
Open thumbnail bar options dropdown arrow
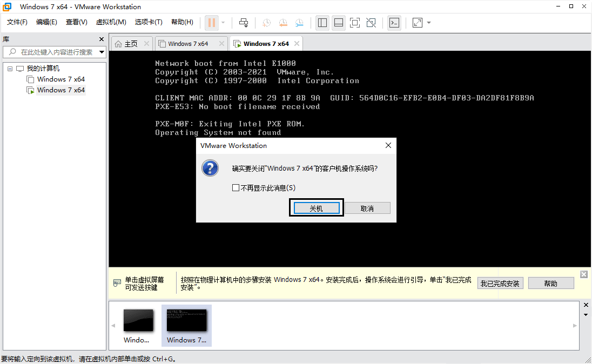pos(586,315)
